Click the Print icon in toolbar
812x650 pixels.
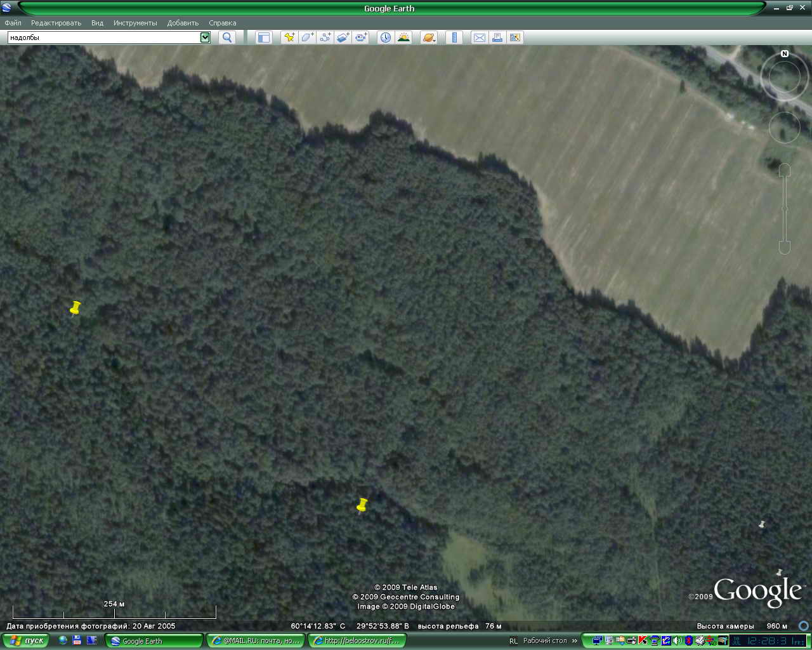pyautogui.click(x=497, y=37)
